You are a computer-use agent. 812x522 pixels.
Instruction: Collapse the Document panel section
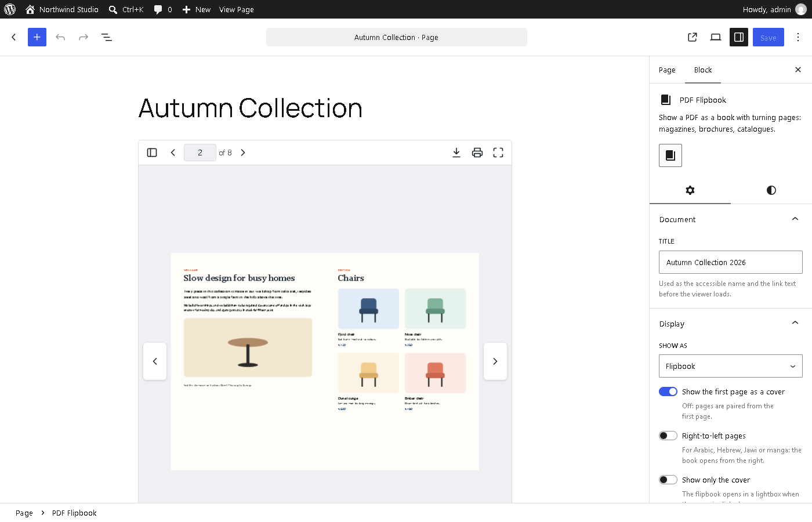click(x=731, y=219)
